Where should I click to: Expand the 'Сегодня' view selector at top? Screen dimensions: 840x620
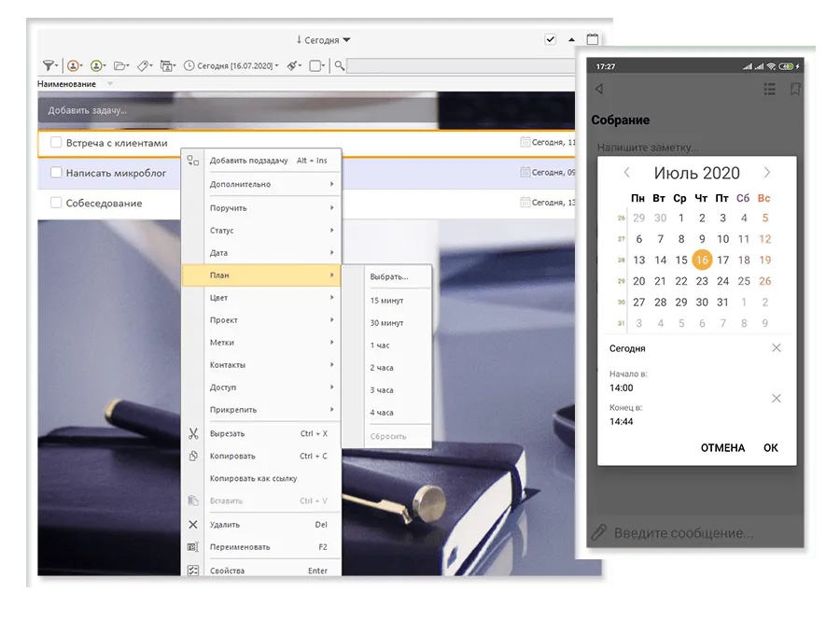[x=323, y=40]
